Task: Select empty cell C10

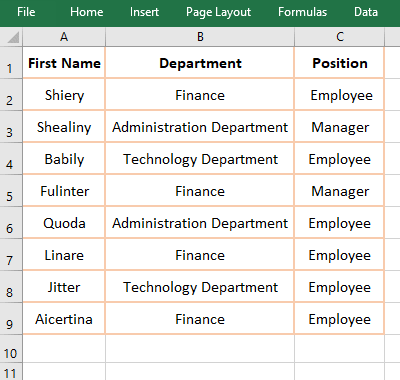Action: [340, 349]
